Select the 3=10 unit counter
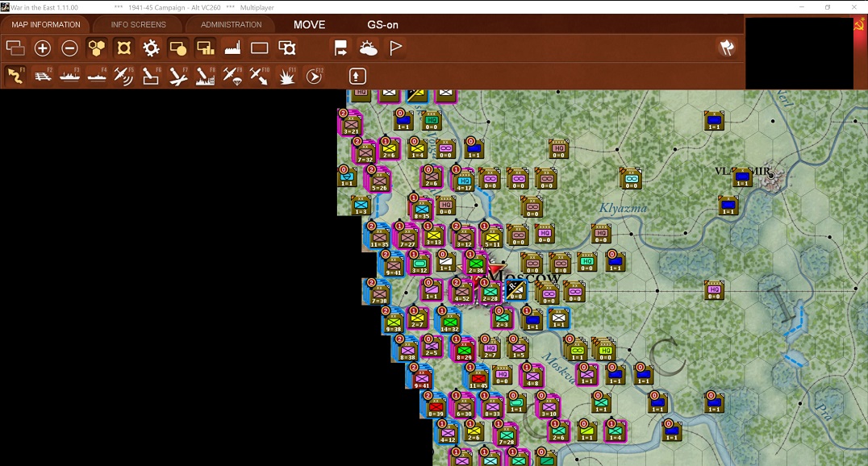 coord(549,407)
